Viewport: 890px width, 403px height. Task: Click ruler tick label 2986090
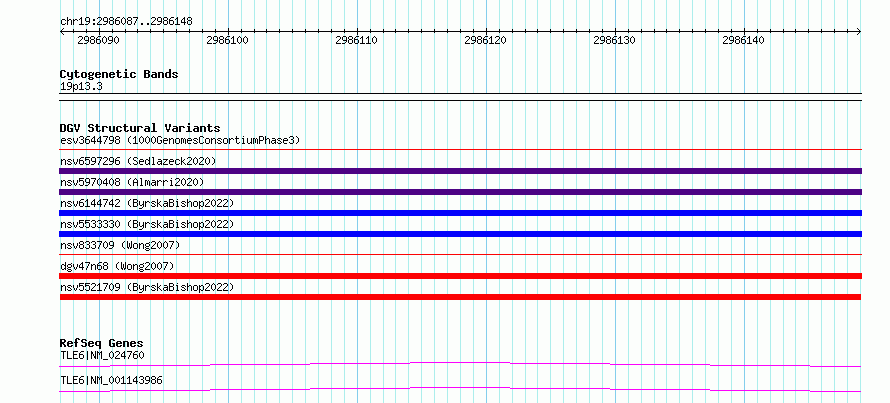[x=98, y=40]
